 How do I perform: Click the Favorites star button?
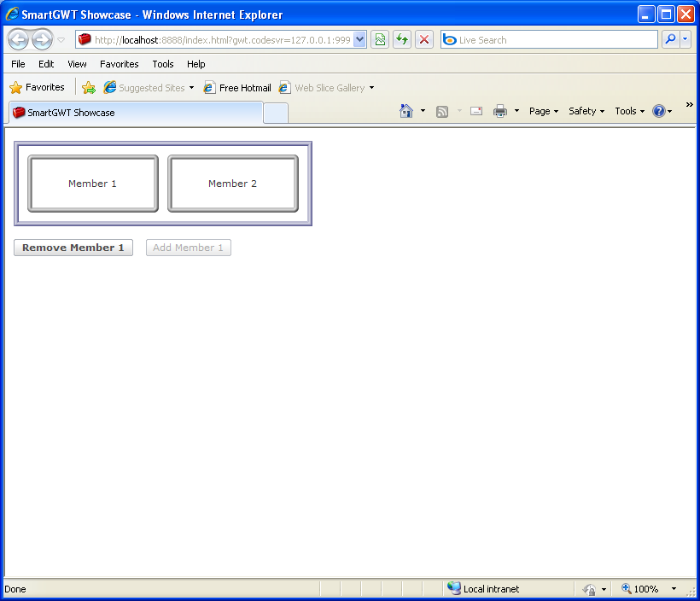(x=37, y=87)
